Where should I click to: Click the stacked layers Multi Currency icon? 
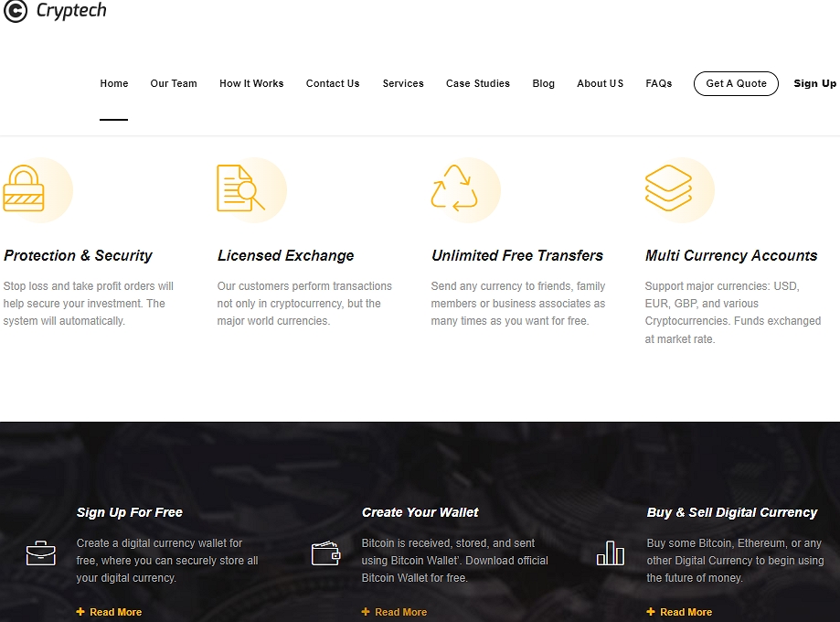click(x=668, y=188)
